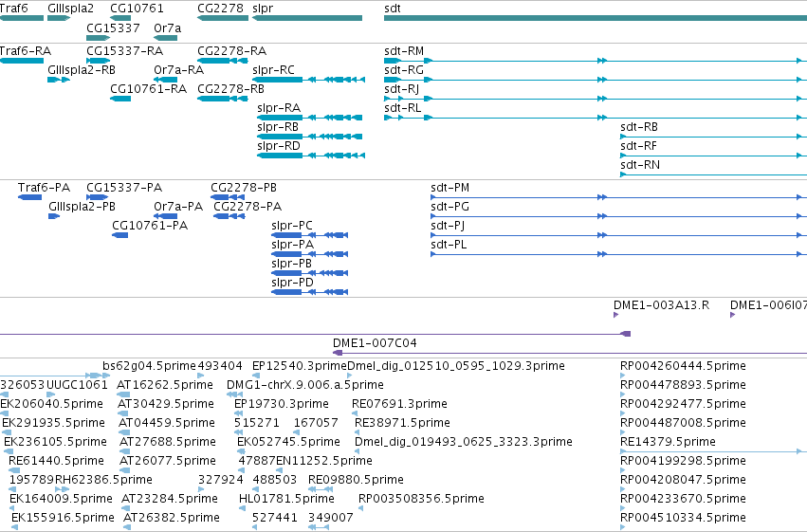Click the RE14379.5prime EST label
This screenshot has width=807, height=532.
[x=668, y=443]
